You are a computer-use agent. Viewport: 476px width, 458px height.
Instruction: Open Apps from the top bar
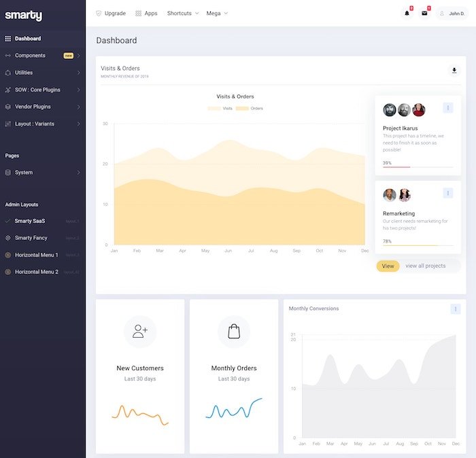tap(146, 13)
